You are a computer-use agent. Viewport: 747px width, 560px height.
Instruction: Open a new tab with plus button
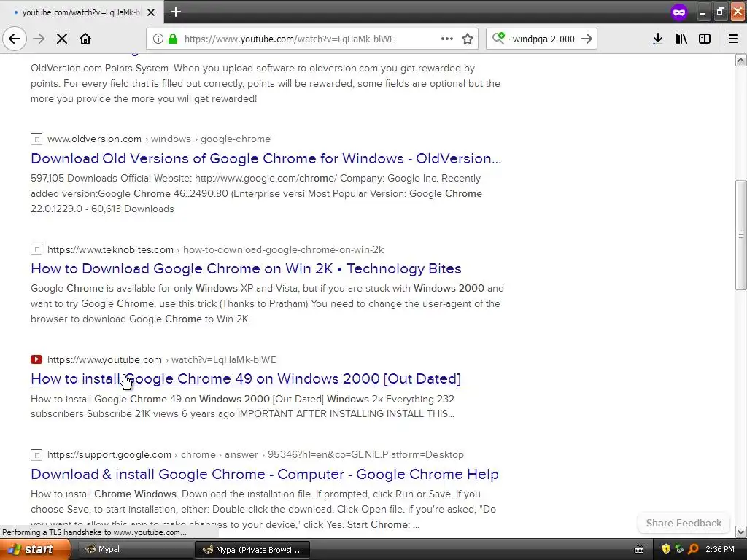click(176, 12)
